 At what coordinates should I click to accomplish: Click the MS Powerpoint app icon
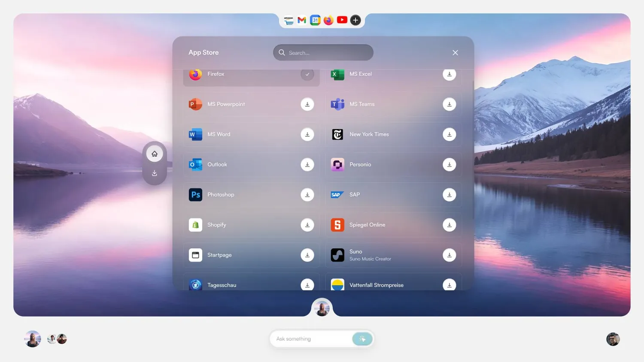pos(195,104)
